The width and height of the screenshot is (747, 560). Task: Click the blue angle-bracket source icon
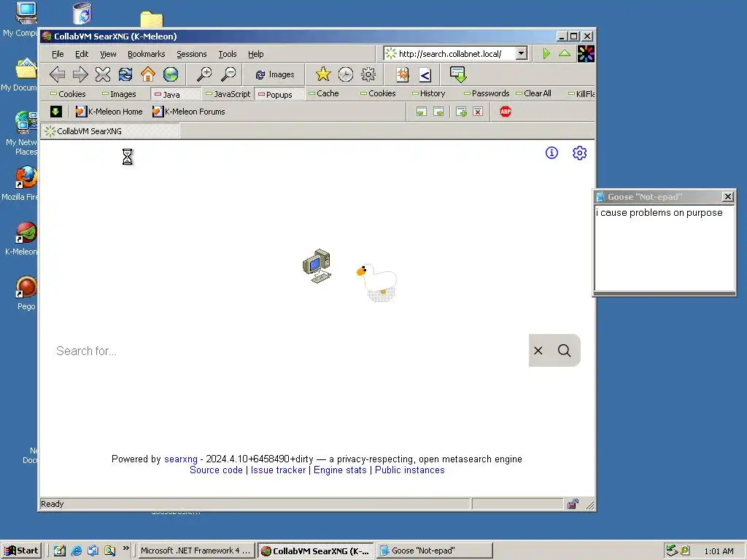(425, 75)
